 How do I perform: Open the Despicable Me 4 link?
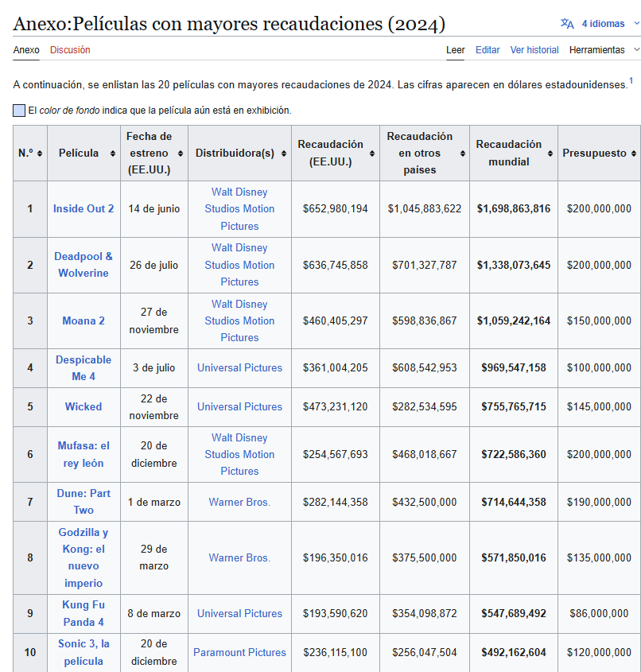click(84, 368)
